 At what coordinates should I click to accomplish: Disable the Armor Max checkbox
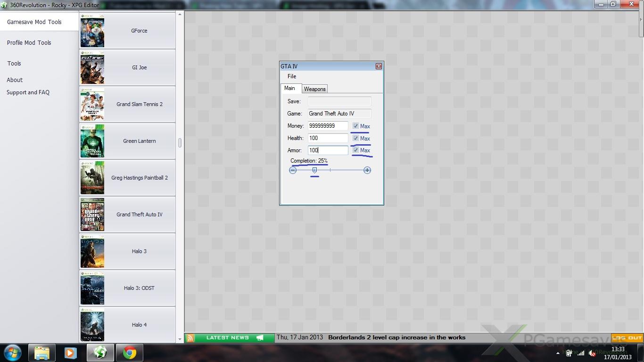coord(355,150)
